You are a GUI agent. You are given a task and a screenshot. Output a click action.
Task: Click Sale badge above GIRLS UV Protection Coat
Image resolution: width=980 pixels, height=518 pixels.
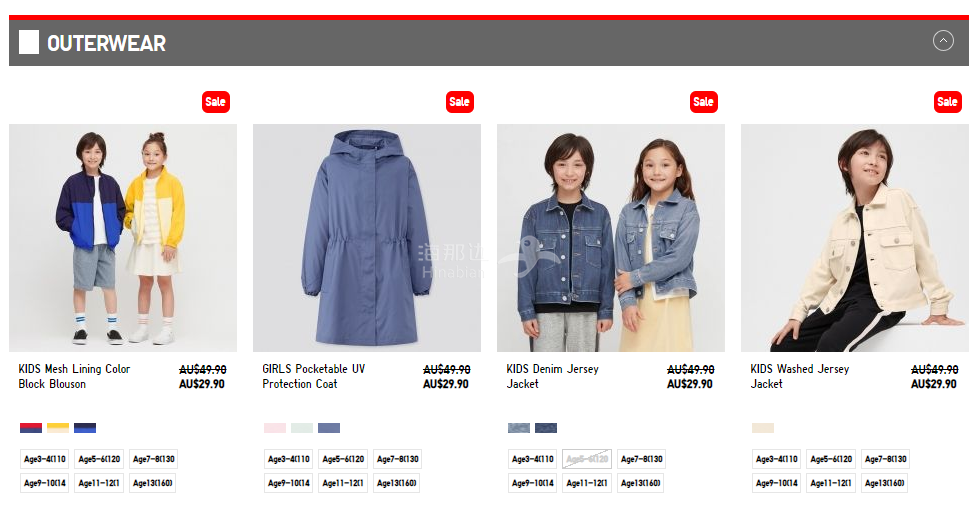pyautogui.click(x=459, y=102)
